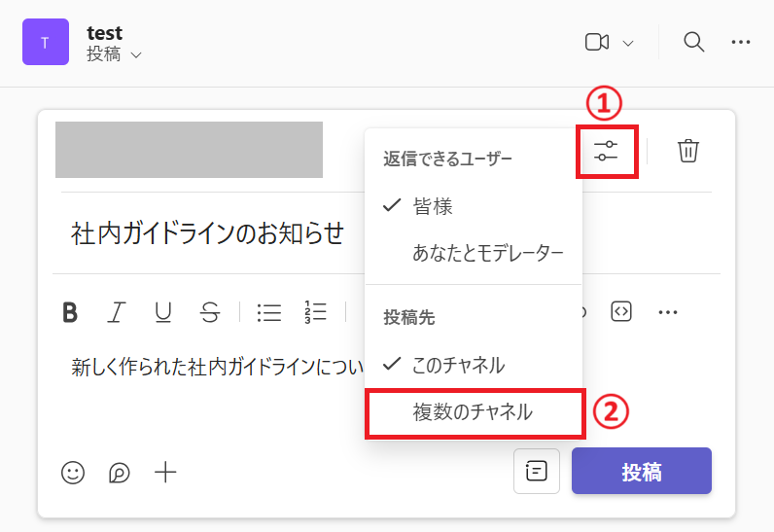This screenshot has width=774, height=532.
Task: Open channel more options ellipsis
Action: (740, 43)
